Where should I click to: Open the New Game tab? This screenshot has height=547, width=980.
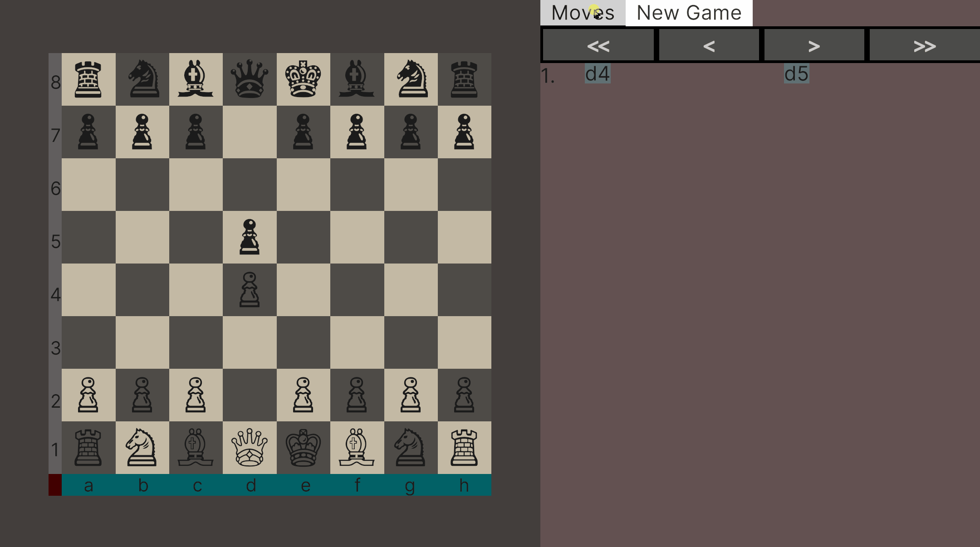click(689, 13)
